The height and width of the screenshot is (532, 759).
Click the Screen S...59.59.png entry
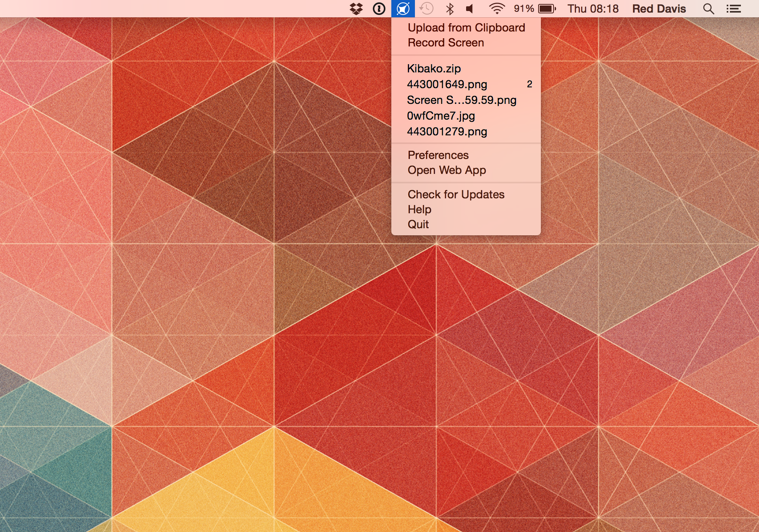click(461, 100)
